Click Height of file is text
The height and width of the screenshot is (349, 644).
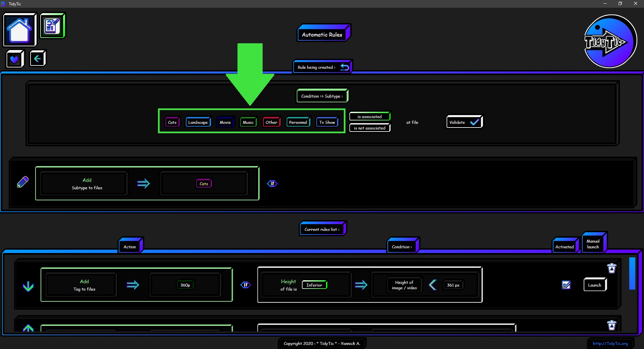point(288,285)
